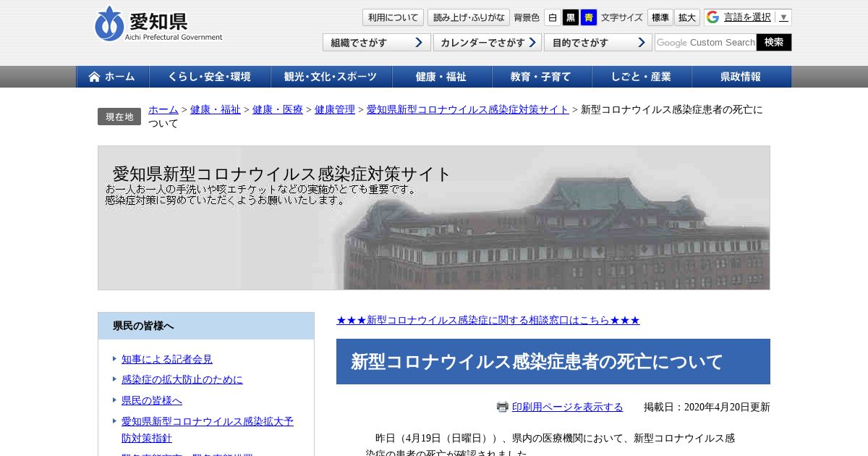Click 健康・医療 breadcrumb link
Image resolution: width=868 pixels, height=456 pixels.
point(278,109)
